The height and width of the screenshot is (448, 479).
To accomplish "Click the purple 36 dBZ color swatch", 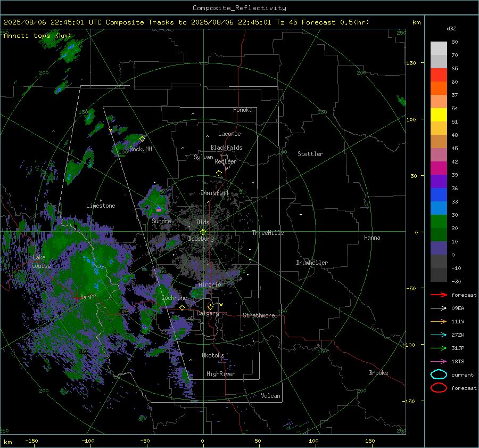I will (x=439, y=181).
